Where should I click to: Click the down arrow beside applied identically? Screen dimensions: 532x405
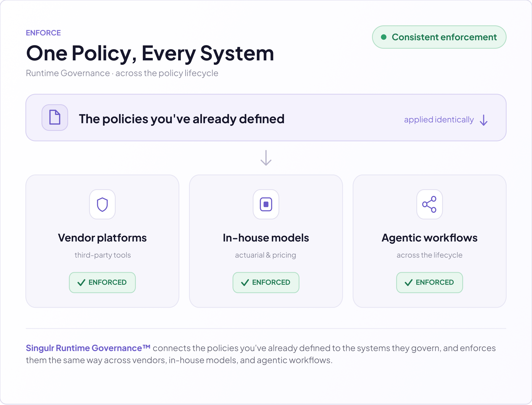[483, 120]
